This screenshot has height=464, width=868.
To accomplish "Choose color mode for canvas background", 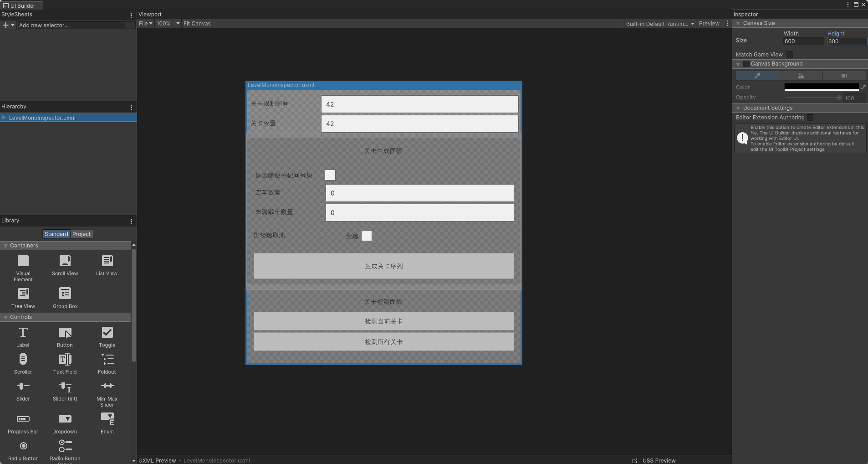I will [757, 76].
